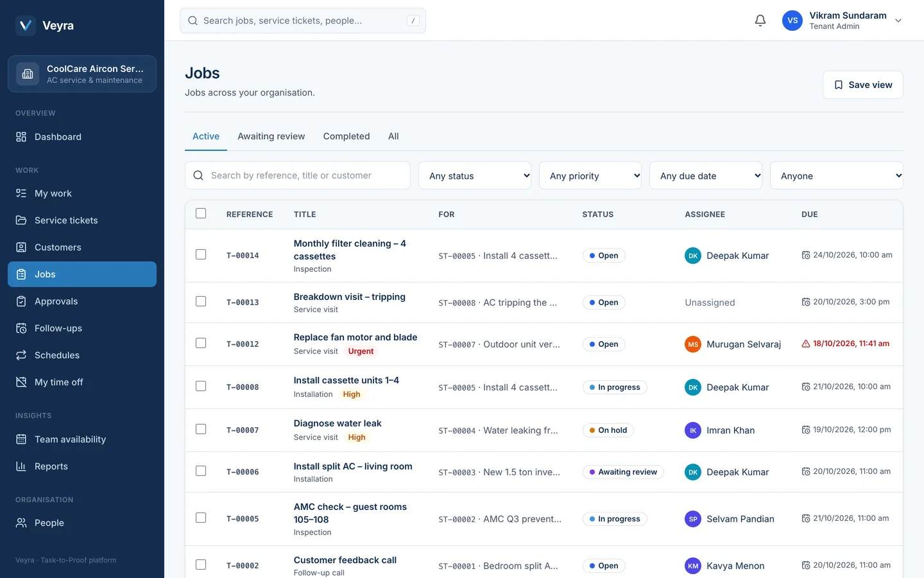
Task: Open the Any priority filter
Action: click(590, 175)
